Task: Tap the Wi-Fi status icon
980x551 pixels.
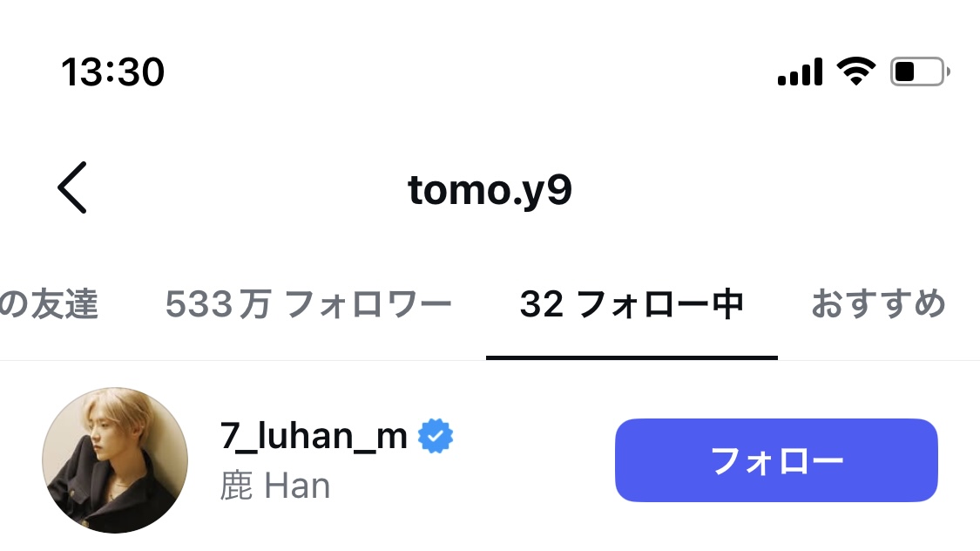Action: click(x=856, y=71)
